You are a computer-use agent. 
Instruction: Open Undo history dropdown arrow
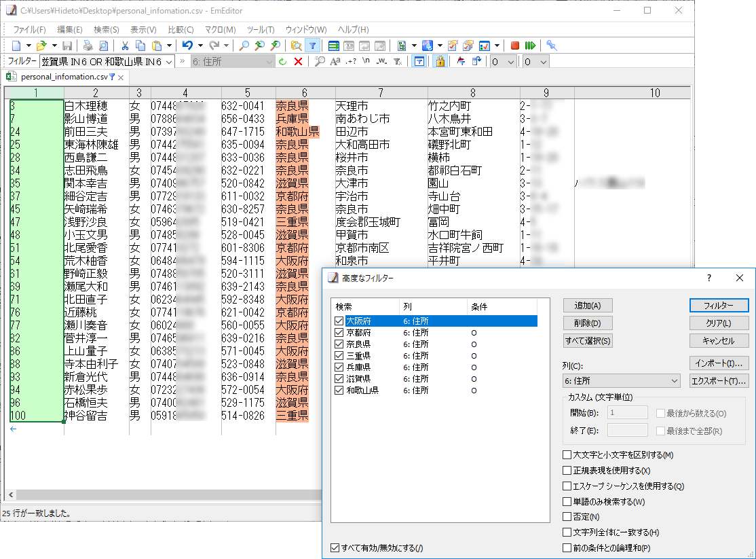(x=200, y=46)
